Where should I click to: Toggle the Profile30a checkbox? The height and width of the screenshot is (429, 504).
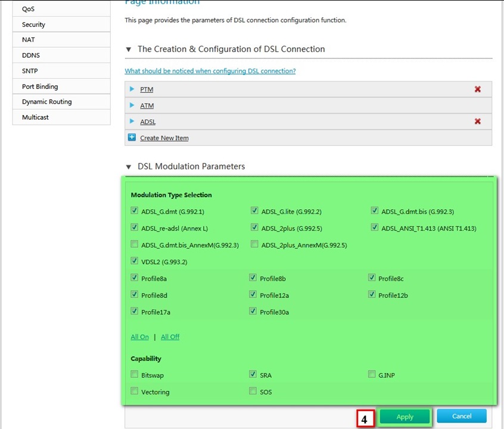click(x=253, y=310)
